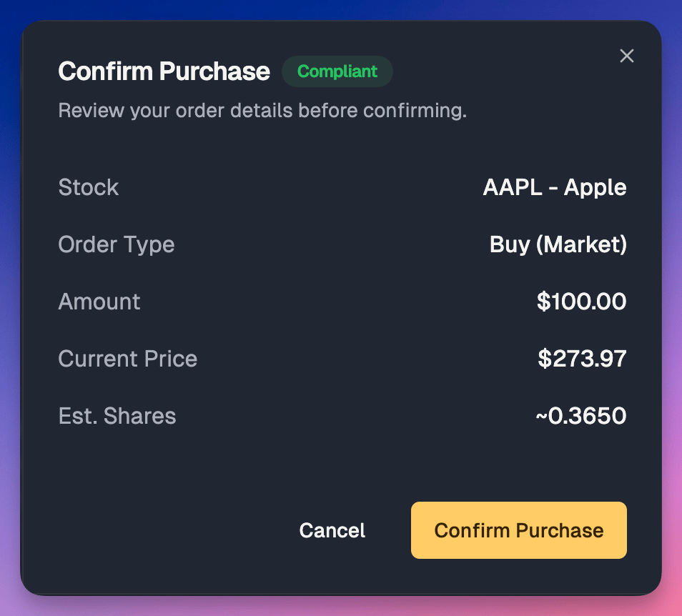Close the dialog with the X icon
Viewport: 682px width, 616px height.
626,56
